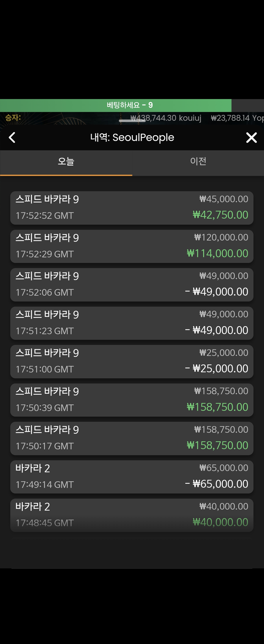Open the 17:50:39 GMT ₩158,750 entry
Viewport: 264px width, 644px height.
(x=132, y=400)
